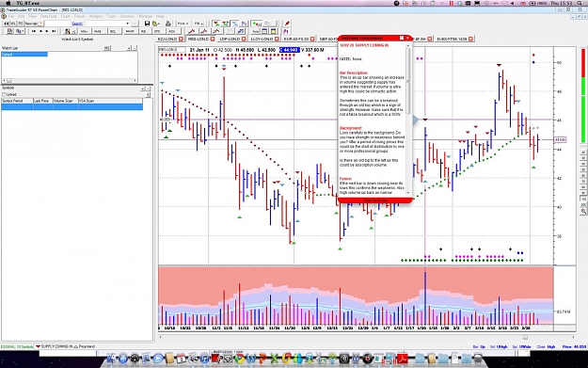Click the first red trend line tool icon
588x368 pixels.
click(x=192, y=31)
